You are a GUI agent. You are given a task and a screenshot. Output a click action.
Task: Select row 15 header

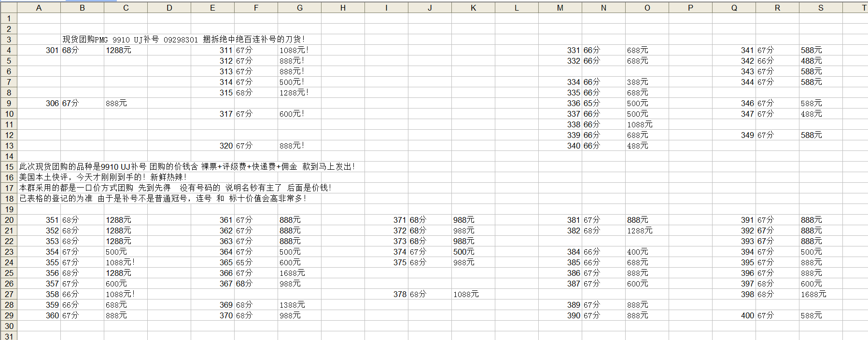pos(9,167)
